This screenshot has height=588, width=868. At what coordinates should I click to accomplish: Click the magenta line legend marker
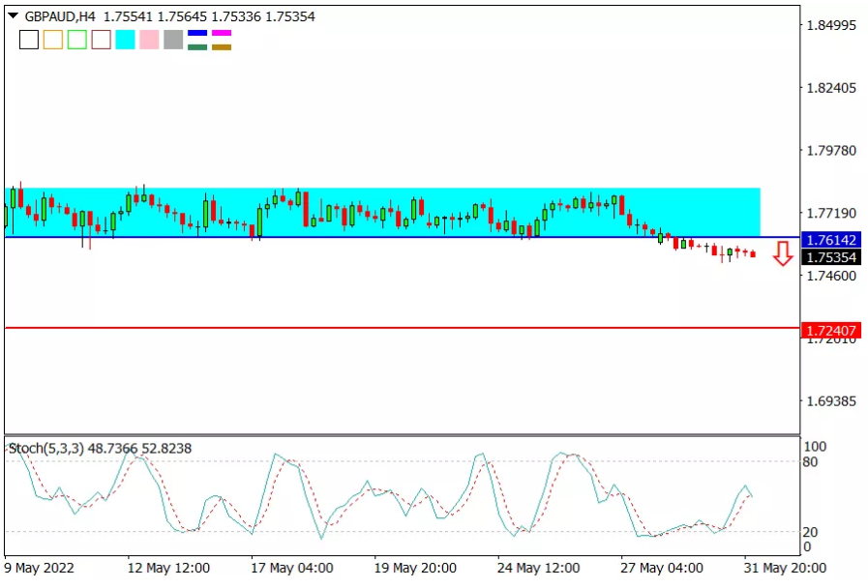(x=222, y=33)
